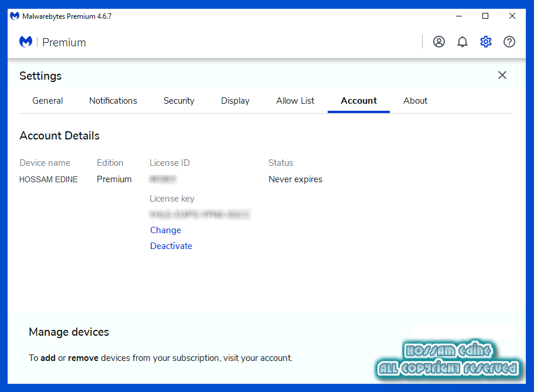The width and height of the screenshot is (534, 392).
Task: Click the Malwarebytes logo beside Premium
Action: tap(26, 42)
